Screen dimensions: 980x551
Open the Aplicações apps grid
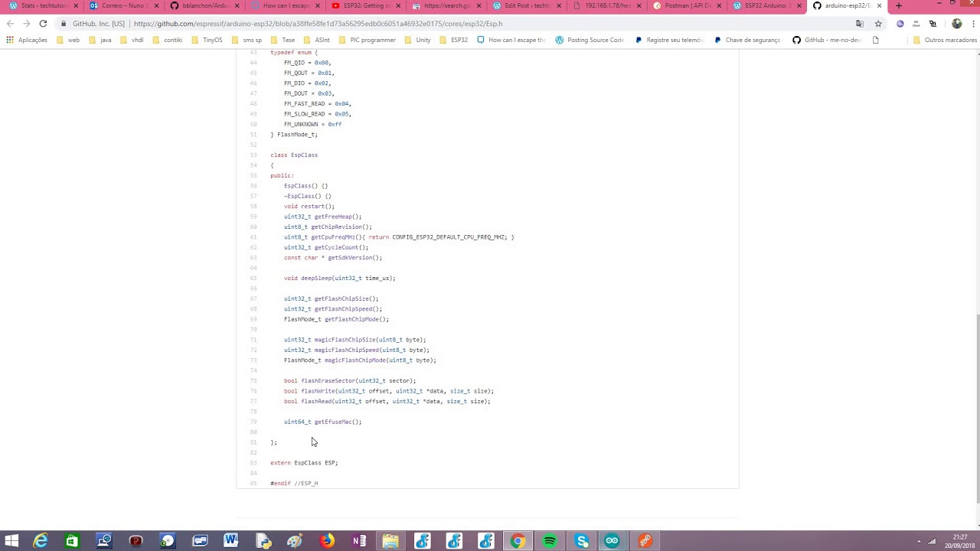pyautogui.click(x=28, y=40)
